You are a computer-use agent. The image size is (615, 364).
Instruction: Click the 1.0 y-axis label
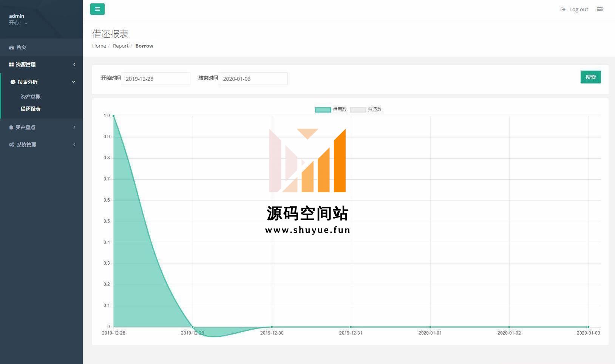tap(107, 116)
